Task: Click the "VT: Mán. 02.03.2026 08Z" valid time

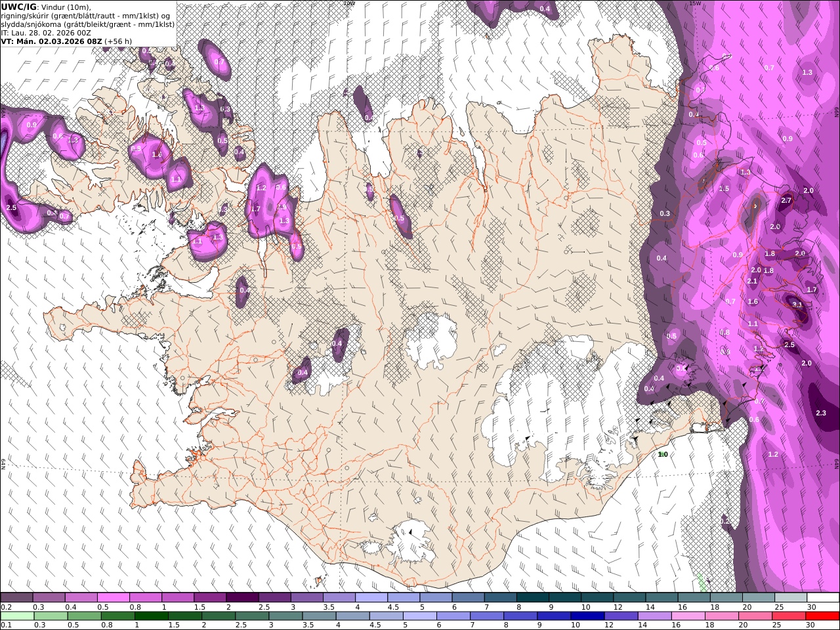Action: 52,41
